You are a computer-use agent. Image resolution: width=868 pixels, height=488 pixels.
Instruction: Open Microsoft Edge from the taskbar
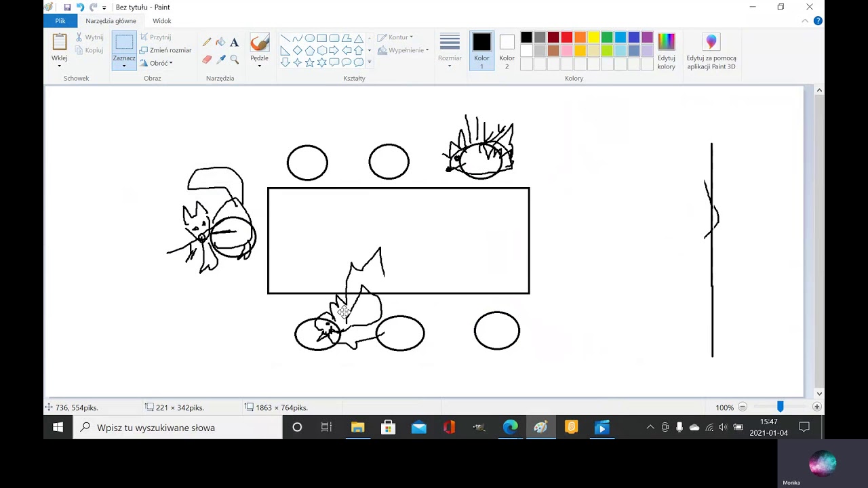(x=510, y=428)
